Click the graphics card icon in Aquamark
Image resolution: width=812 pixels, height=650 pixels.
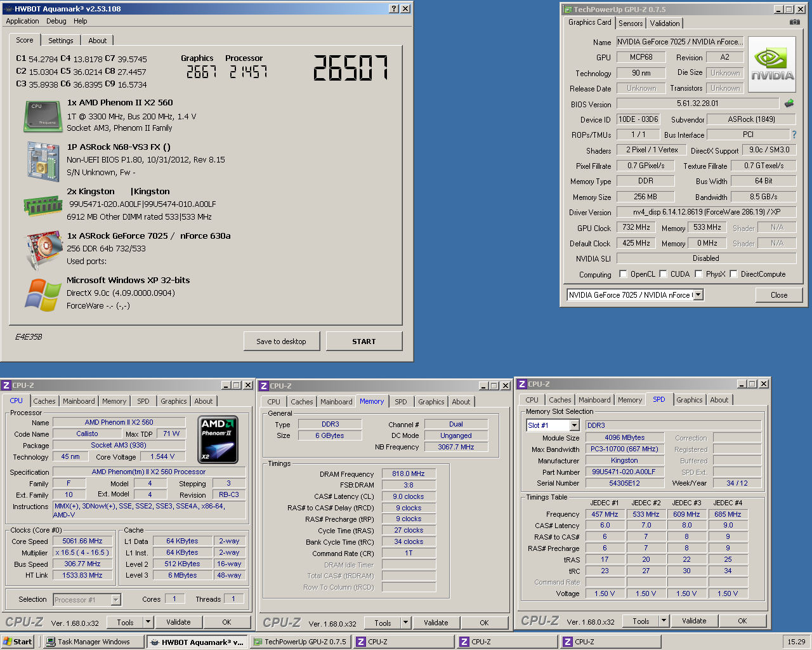point(43,250)
